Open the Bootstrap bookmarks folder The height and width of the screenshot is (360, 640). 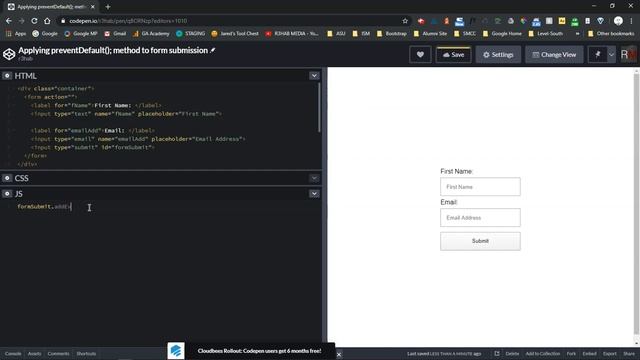click(392, 33)
